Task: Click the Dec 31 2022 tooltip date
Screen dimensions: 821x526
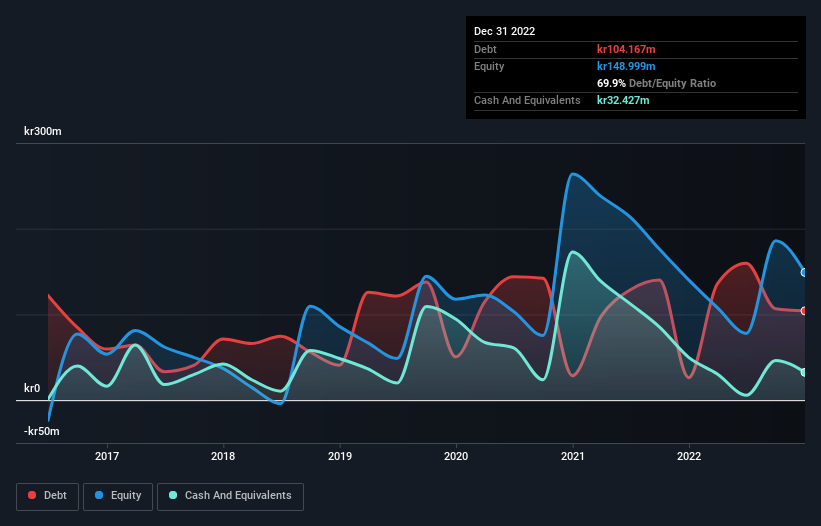Action: pos(505,31)
